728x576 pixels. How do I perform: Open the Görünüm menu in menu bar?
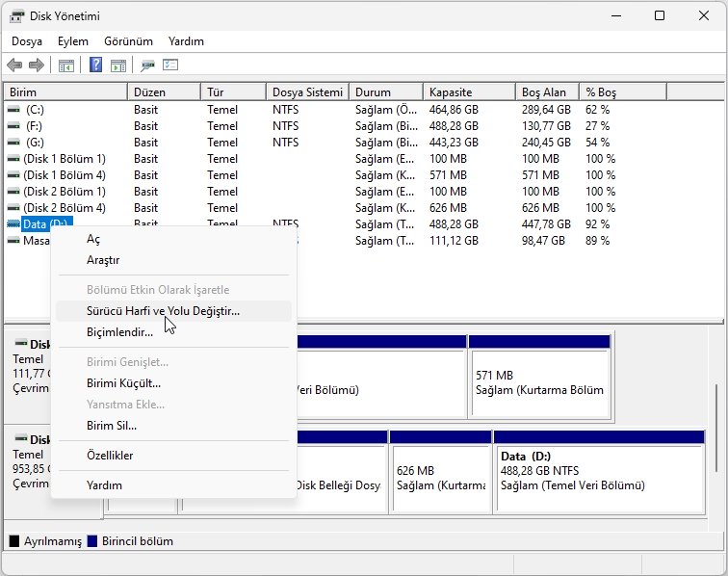pos(128,41)
